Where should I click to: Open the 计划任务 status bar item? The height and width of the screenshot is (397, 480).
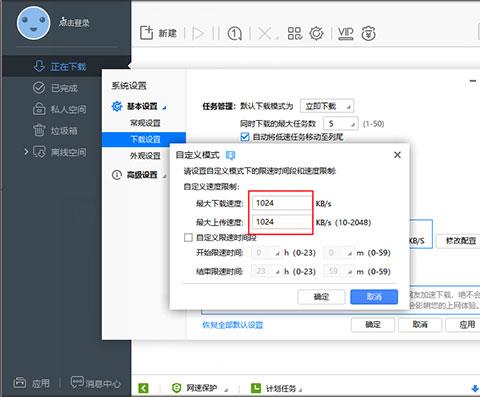(x=277, y=388)
